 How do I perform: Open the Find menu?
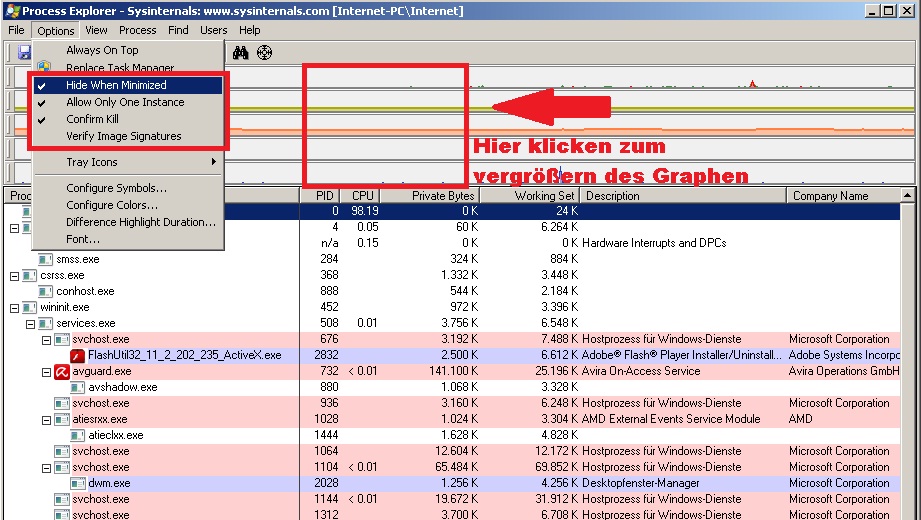(x=178, y=30)
